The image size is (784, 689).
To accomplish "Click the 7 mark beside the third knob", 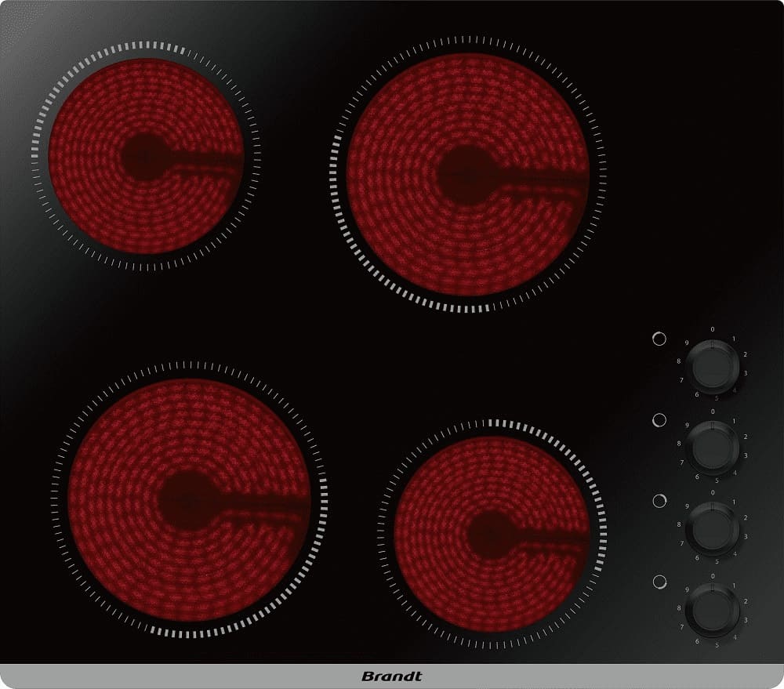I will pos(682,543).
